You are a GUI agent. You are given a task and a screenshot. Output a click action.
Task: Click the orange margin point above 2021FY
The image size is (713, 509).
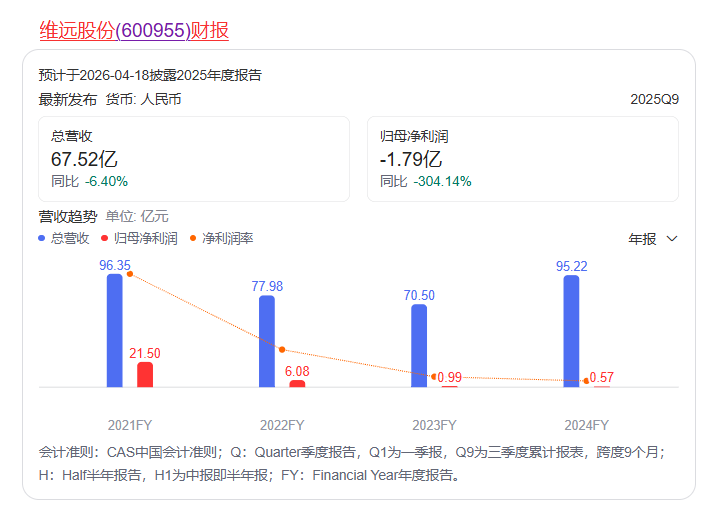[130, 274]
